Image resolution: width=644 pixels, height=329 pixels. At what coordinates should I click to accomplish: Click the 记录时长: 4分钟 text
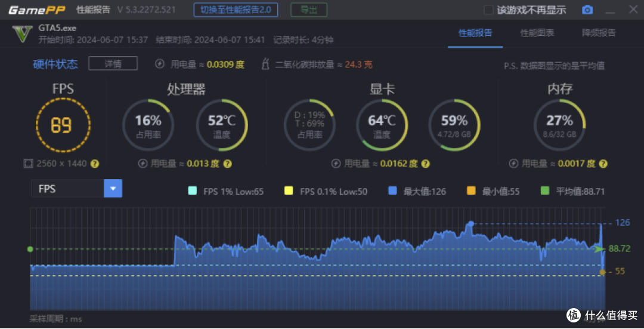pos(304,40)
